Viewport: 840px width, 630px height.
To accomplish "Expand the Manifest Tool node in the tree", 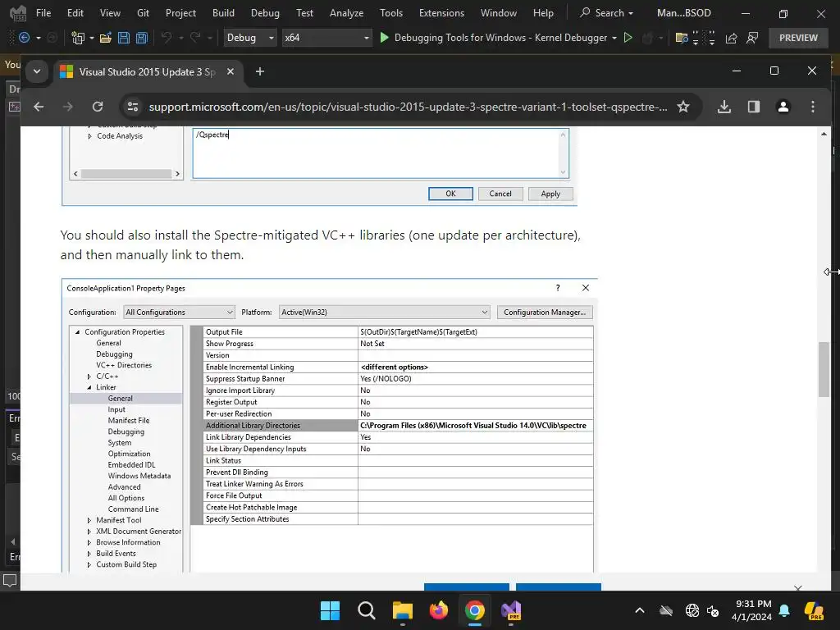I will 89,520.
